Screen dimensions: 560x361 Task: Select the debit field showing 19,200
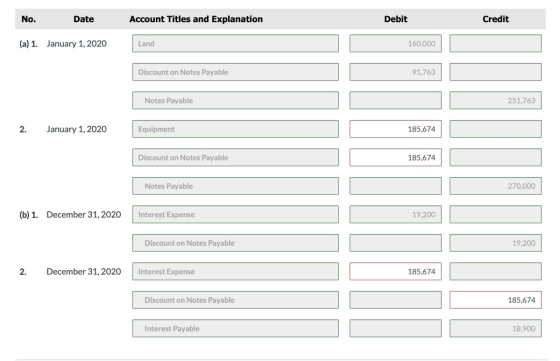point(395,215)
